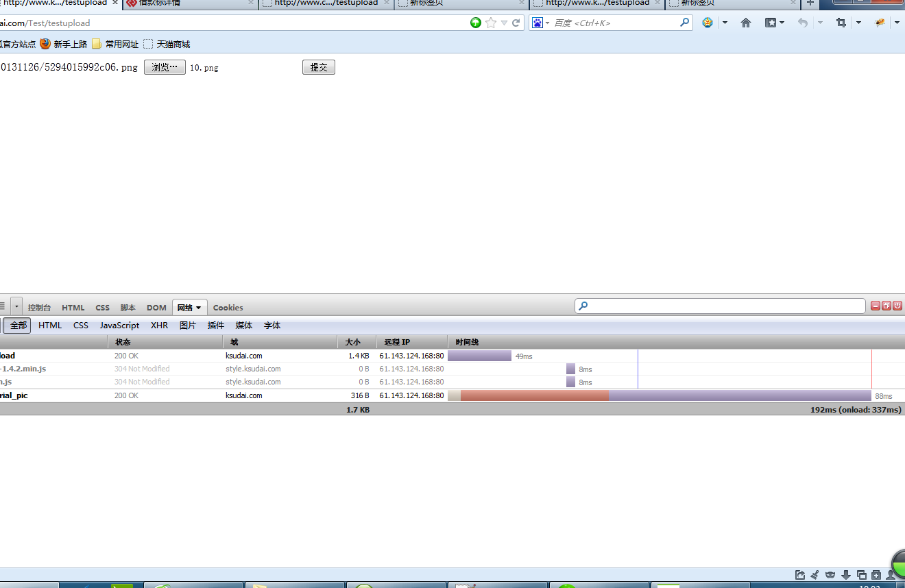Click the 提交 submit button
The width and height of the screenshot is (905, 588).
319,67
